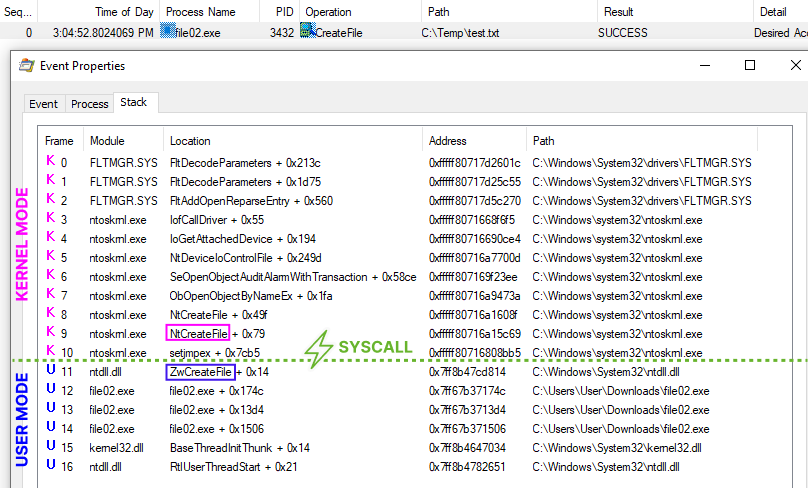The height and width of the screenshot is (488, 808).
Task: Select FltAddOpenReparseEntry + 0x560 location
Action: pyautogui.click(x=251, y=201)
